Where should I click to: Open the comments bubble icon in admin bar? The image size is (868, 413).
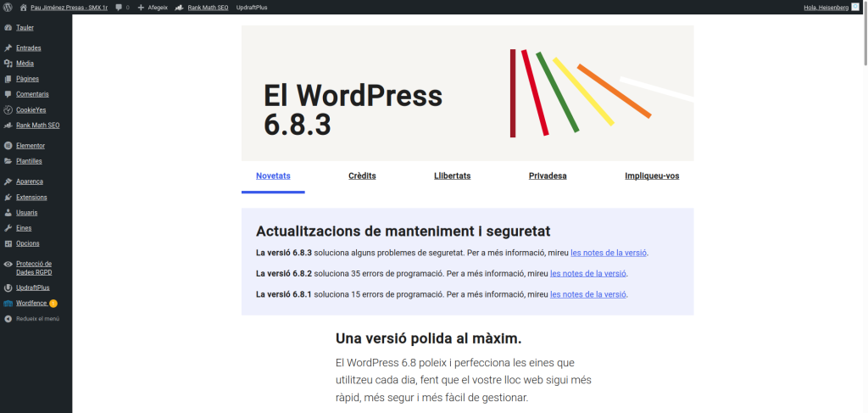(119, 7)
